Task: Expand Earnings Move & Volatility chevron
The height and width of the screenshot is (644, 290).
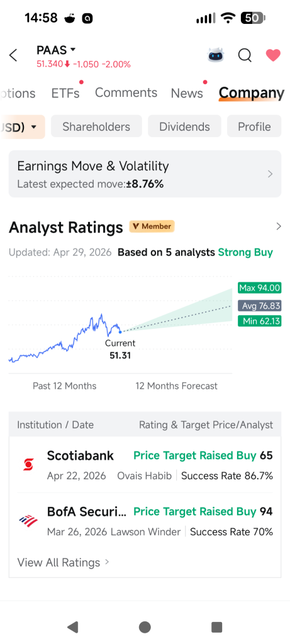Action: 270,174
